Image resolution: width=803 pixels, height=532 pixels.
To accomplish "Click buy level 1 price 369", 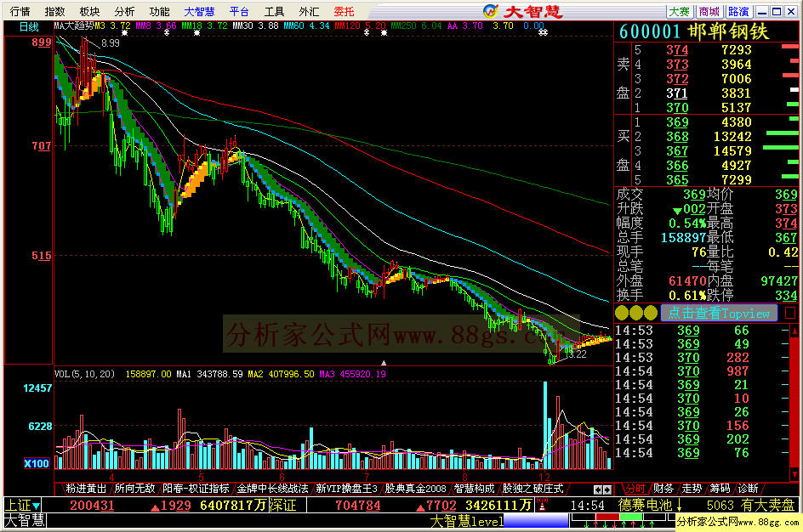I will point(677,122).
